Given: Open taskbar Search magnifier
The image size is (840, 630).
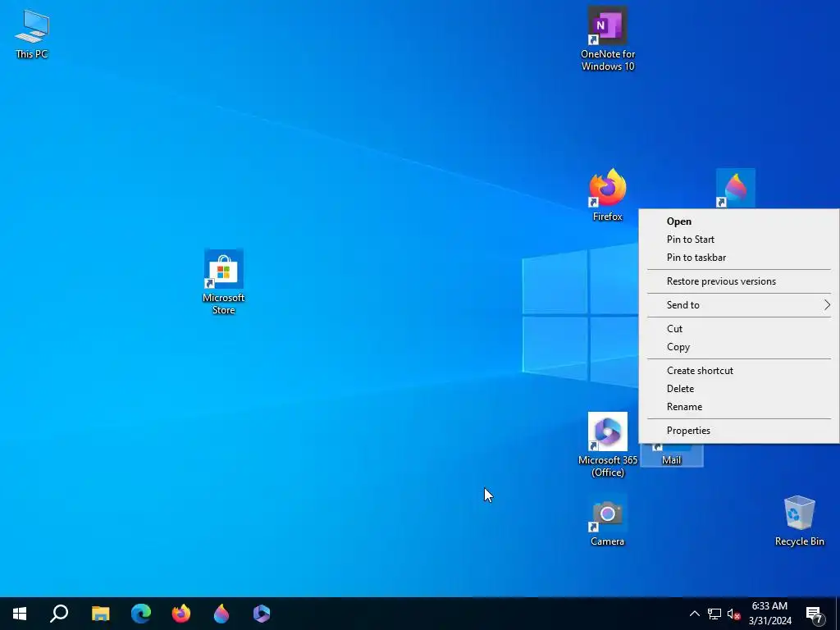Looking at the screenshot, I should coord(59,614).
